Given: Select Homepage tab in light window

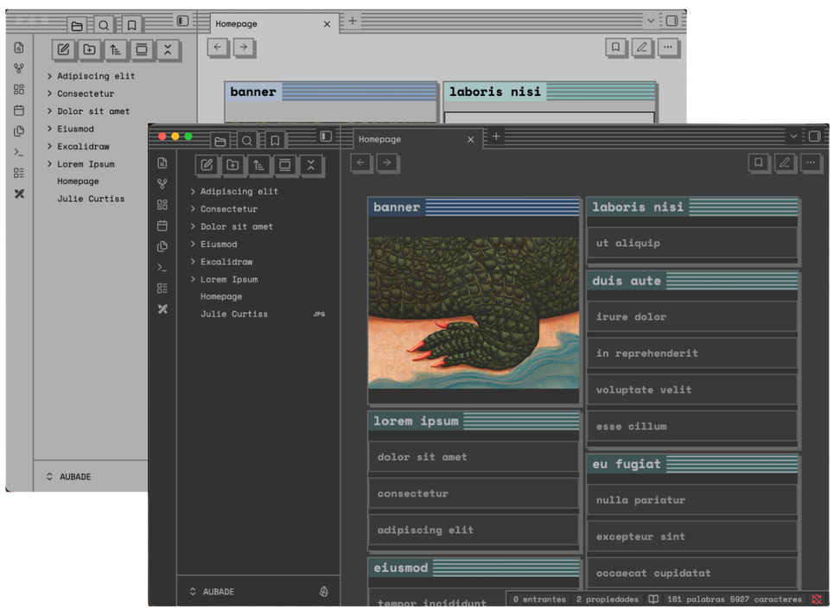Looking at the screenshot, I should [x=274, y=23].
